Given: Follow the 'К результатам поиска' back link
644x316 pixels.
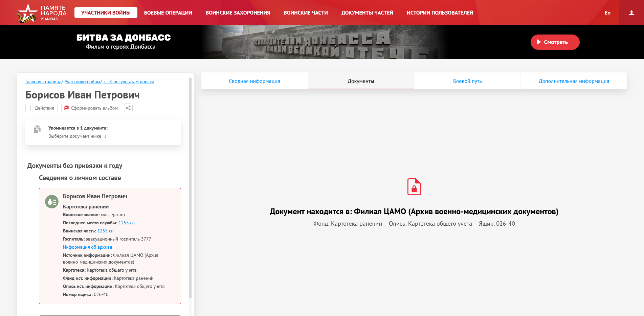Looking at the screenshot, I should (129, 82).
